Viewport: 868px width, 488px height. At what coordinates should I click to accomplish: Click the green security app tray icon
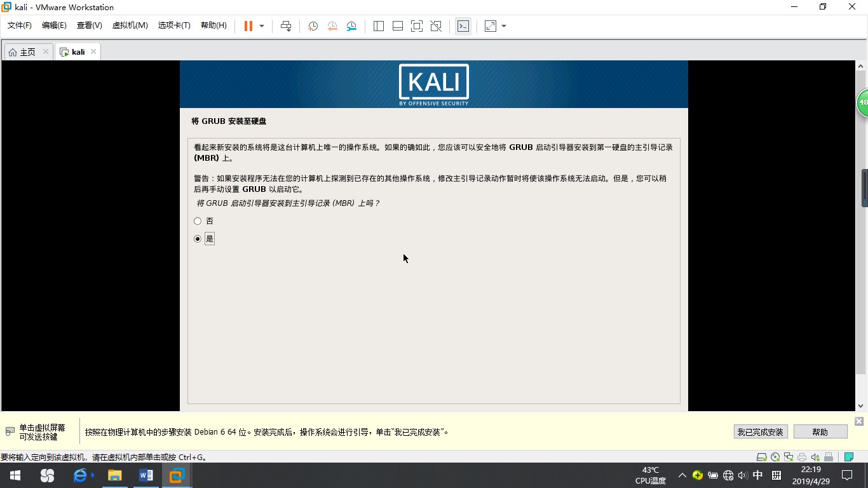[x=698, y=475]
